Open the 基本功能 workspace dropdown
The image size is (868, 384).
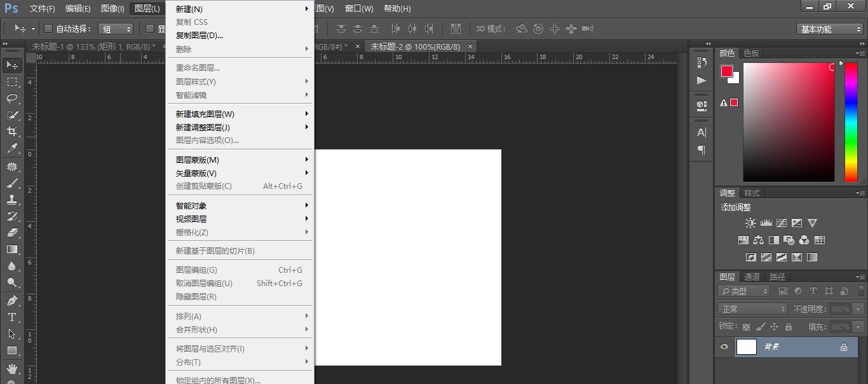click(830, 29)
